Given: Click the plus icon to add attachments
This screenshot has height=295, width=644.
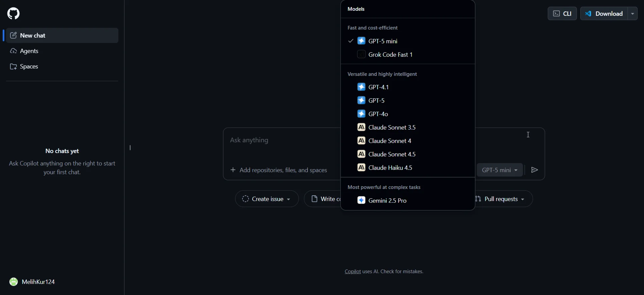Looking at the screenshot, I should [x=233, y=170].
